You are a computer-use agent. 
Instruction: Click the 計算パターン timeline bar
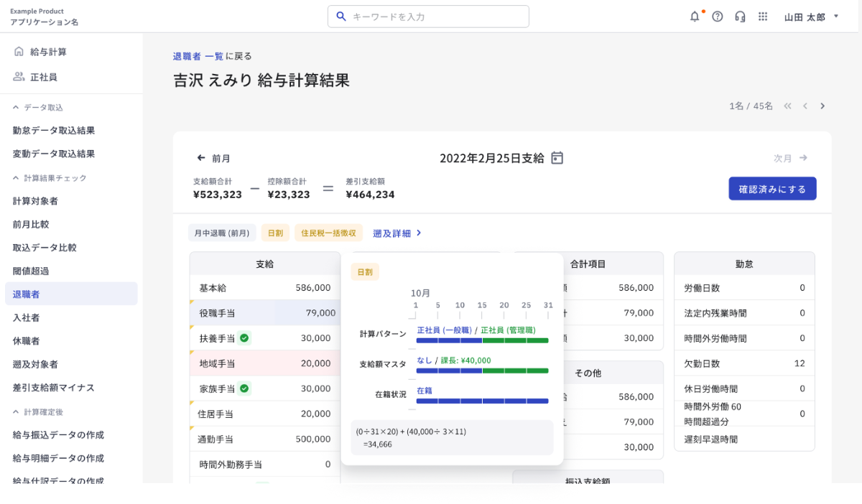pos(482,340)
